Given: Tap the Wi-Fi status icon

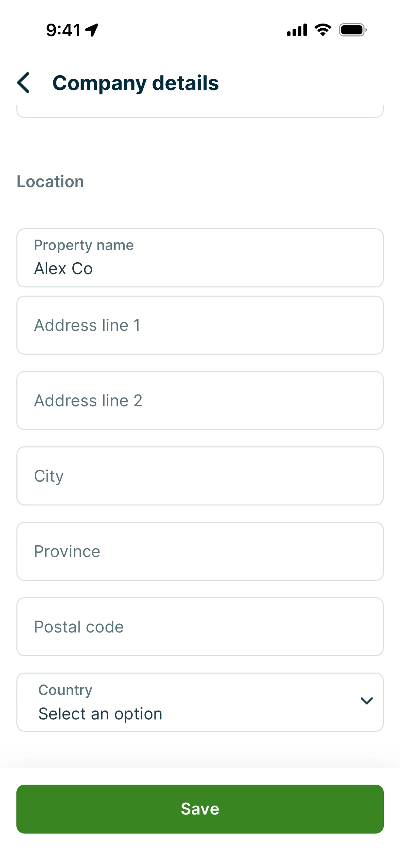Looking at the screenshot, I should (x=322, y=30).
